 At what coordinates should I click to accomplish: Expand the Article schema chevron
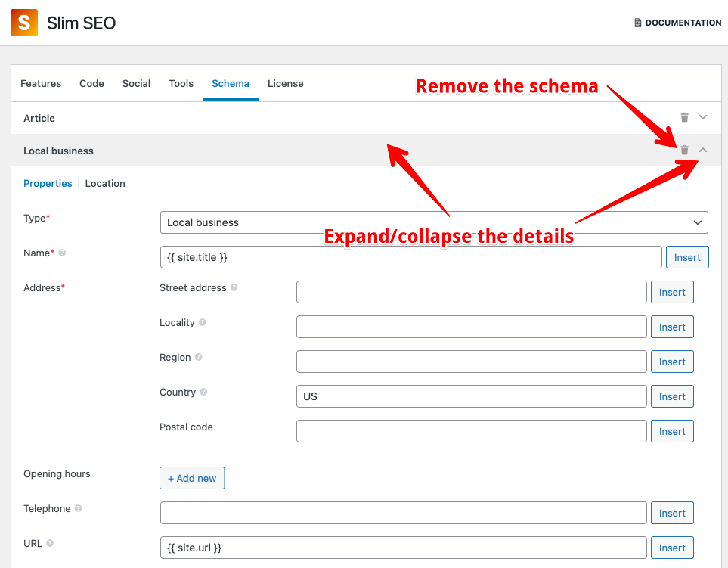click(703, 117)
